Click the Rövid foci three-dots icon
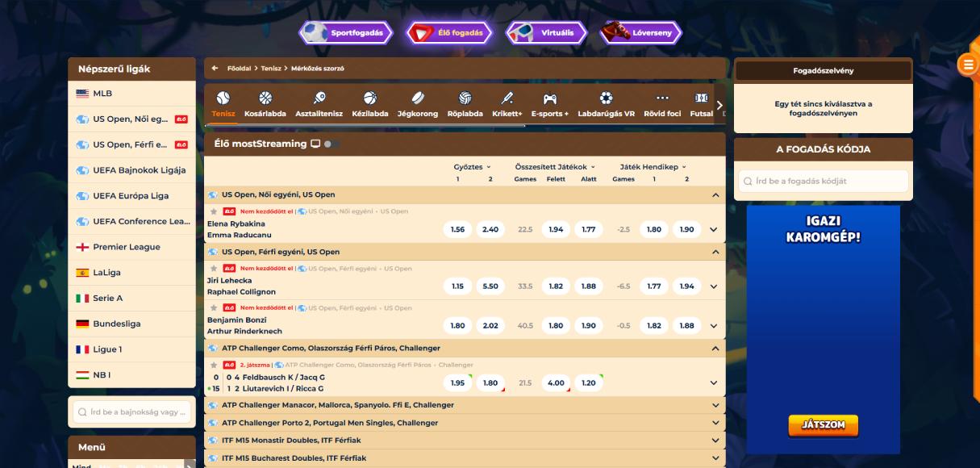Image resolution: width=980 pixels, height=468 pixels. [663, 98]
